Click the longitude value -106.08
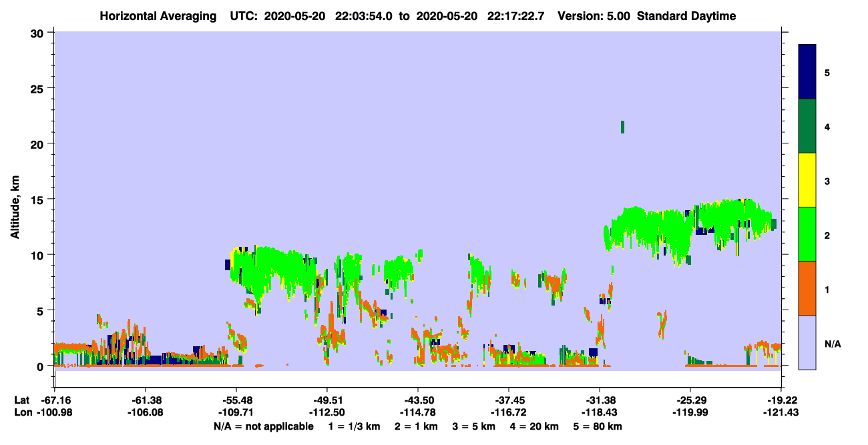 click(145, 412)
